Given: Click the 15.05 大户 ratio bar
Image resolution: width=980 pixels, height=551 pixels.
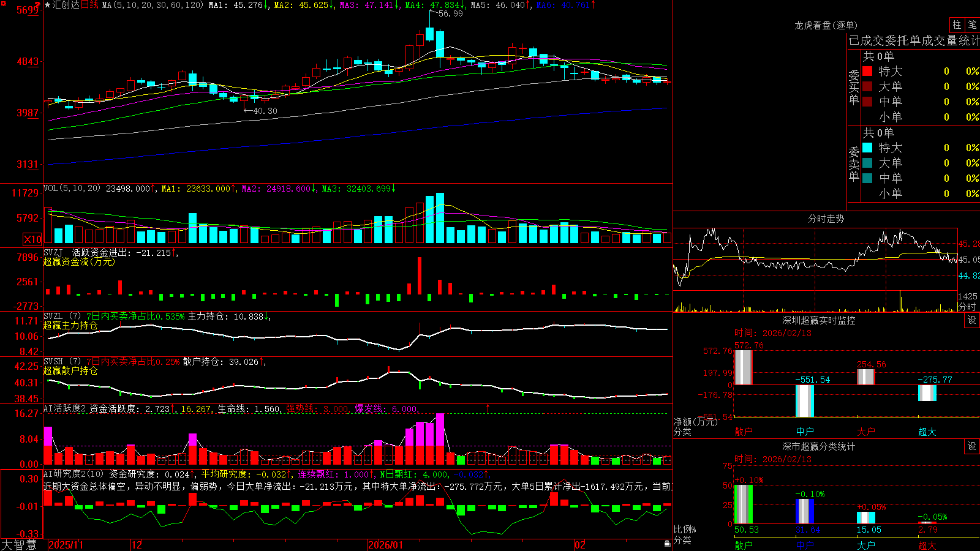Looking at the screenshot, I should pos(865,518).
